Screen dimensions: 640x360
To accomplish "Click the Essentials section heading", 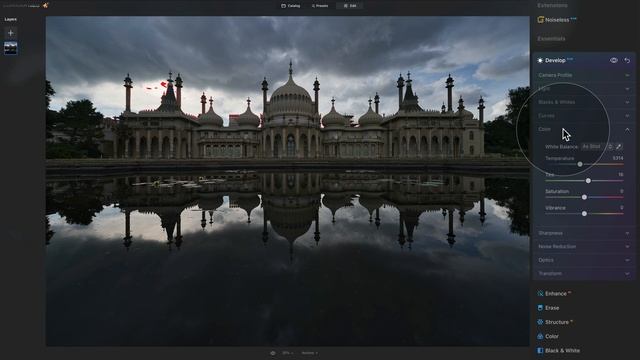I will click(x=551, y=38).
